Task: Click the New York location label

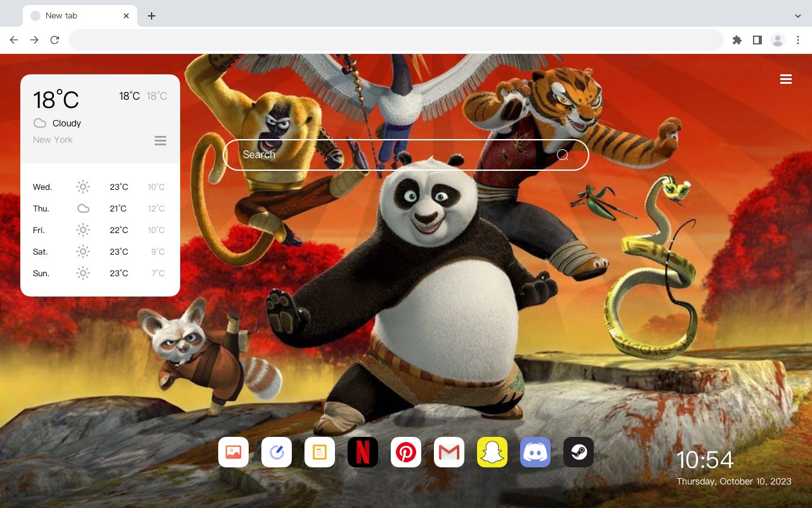Action: click(53, 140)
